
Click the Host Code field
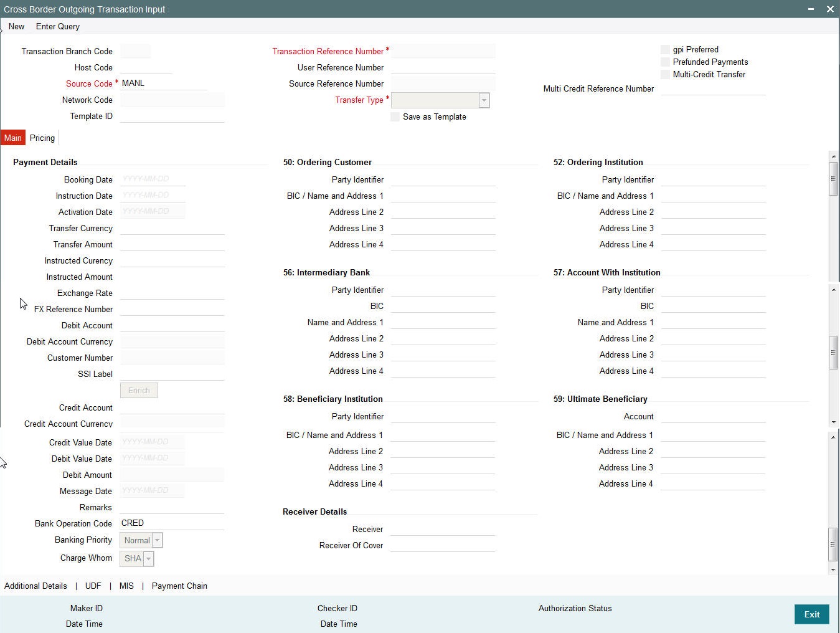146,67
